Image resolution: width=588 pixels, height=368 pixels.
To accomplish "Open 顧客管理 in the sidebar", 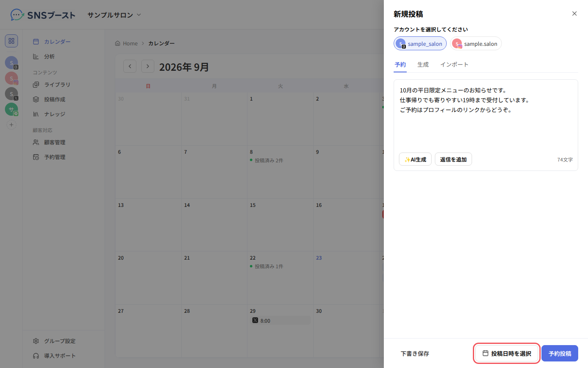I will click(64, 142).
